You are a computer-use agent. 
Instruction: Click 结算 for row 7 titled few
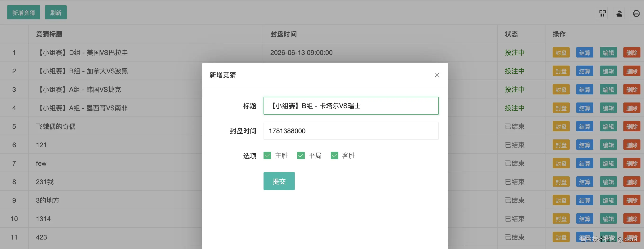[585, 163]
